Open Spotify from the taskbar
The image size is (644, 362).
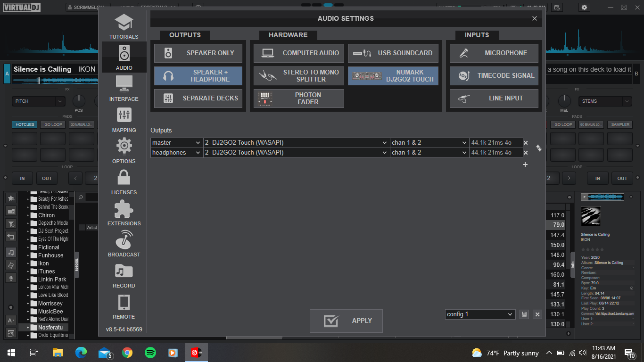150,353
